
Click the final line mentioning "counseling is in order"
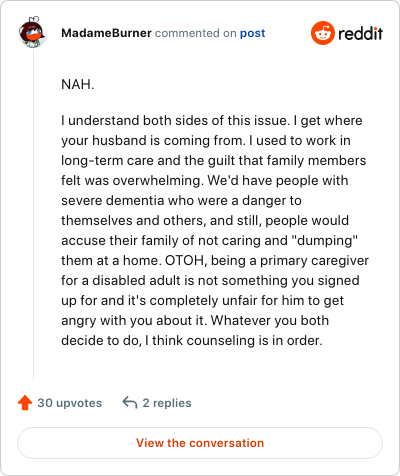[x=192, y=340]
